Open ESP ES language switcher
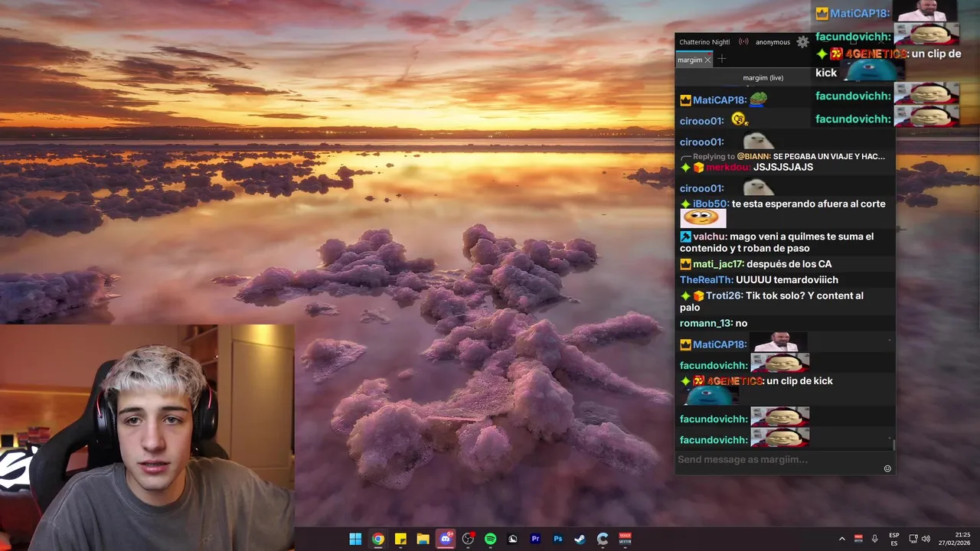The image size is (980, 551). (x=894, y=539)
